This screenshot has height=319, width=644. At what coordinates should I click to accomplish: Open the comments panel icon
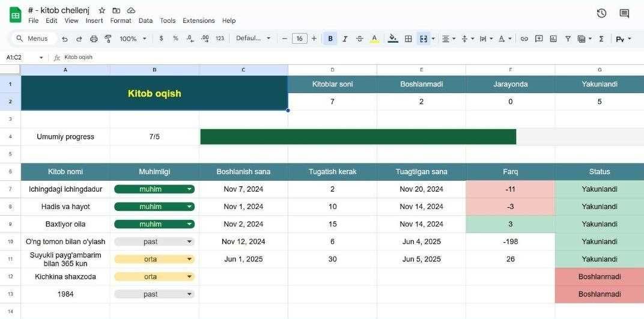624,14
